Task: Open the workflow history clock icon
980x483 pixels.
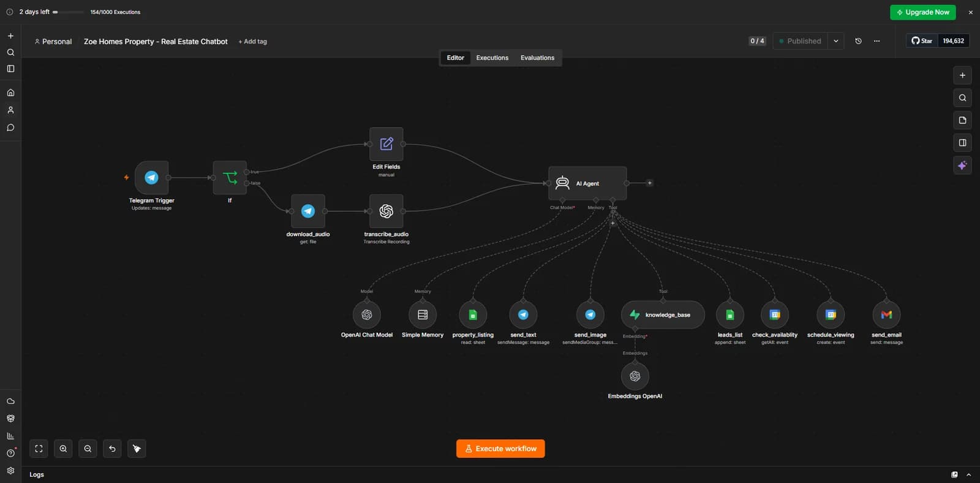Action: pos(858,41)
